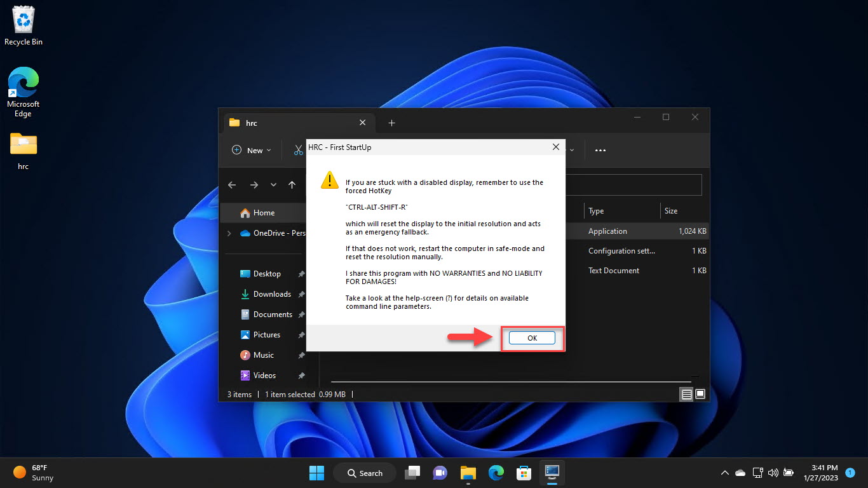Screen dimensions: 868x488
Task: Open volume control from the system tray
Action: pyautogui.click(x=773, y=473)
